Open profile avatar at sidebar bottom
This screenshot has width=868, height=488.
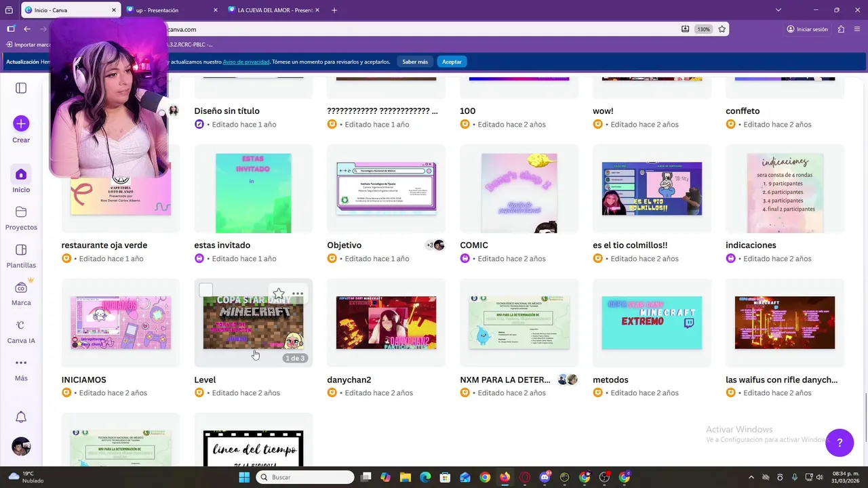point(21,447)
